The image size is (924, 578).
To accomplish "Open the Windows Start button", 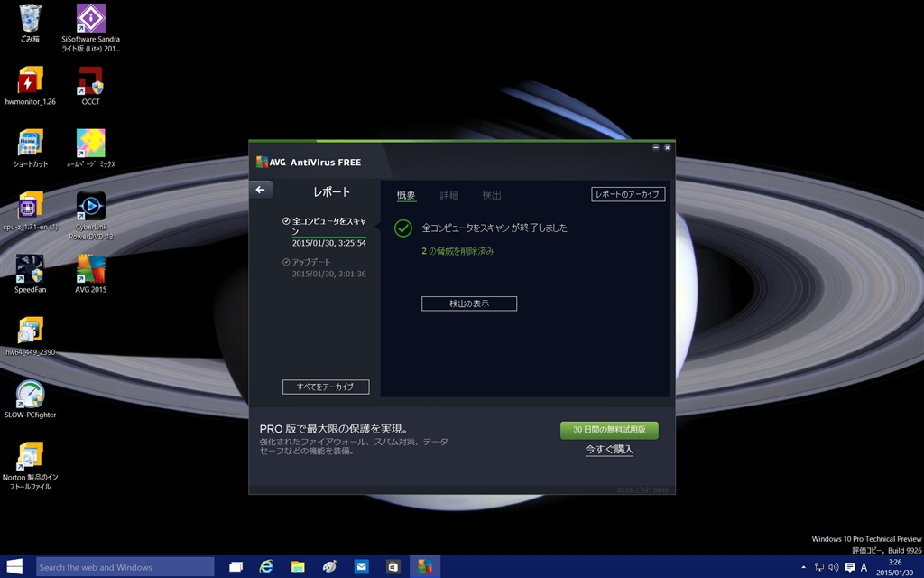I will [x=14, y=567].
